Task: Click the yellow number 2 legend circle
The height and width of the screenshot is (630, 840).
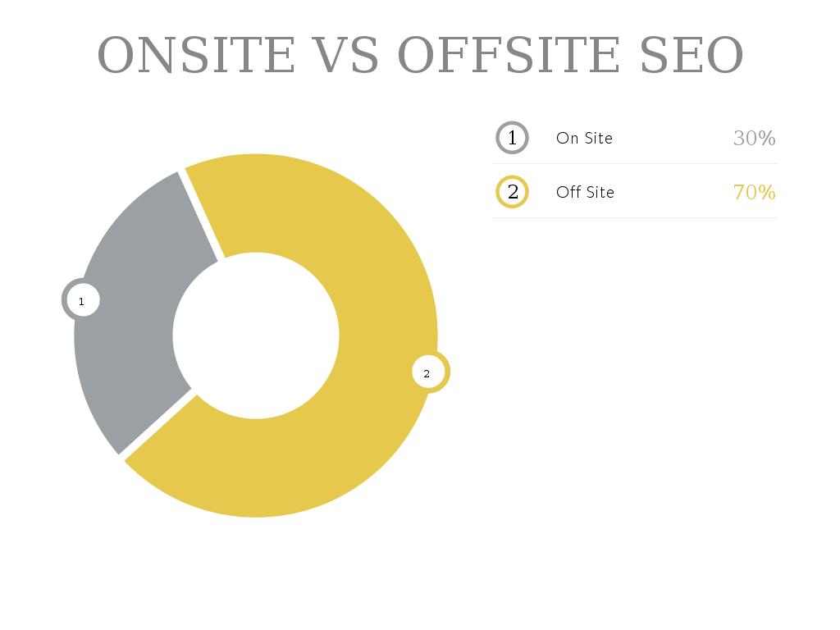Action: (x=513, y=192)
